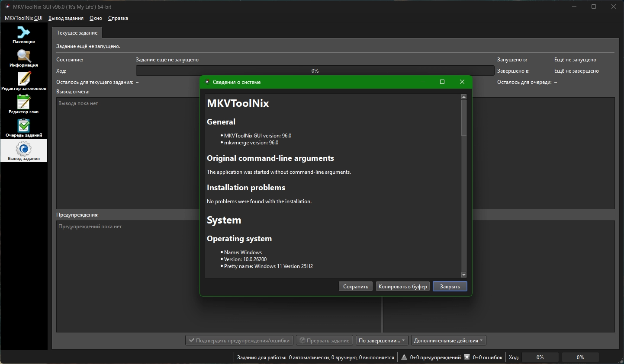Click the MKVToolNix heading in dialog
624x364 pixels.
pyautogui.click(x=238, y=103)
